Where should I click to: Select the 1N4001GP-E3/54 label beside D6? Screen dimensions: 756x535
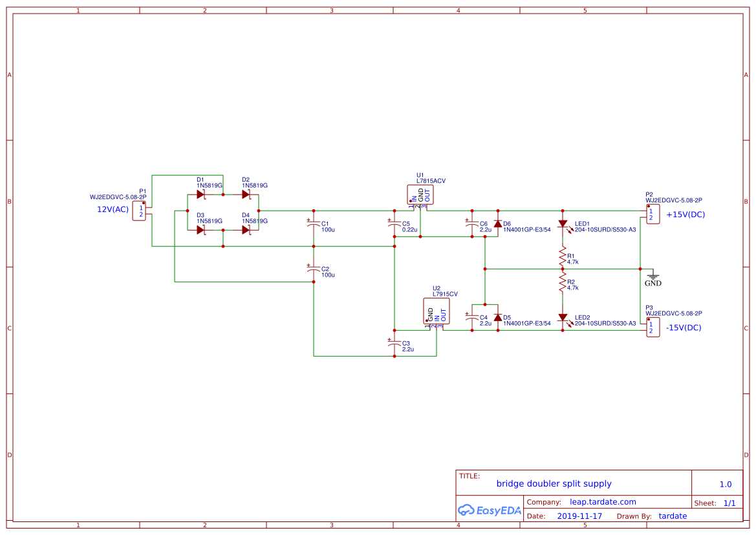pyautogui.click(x=526, y=230)
